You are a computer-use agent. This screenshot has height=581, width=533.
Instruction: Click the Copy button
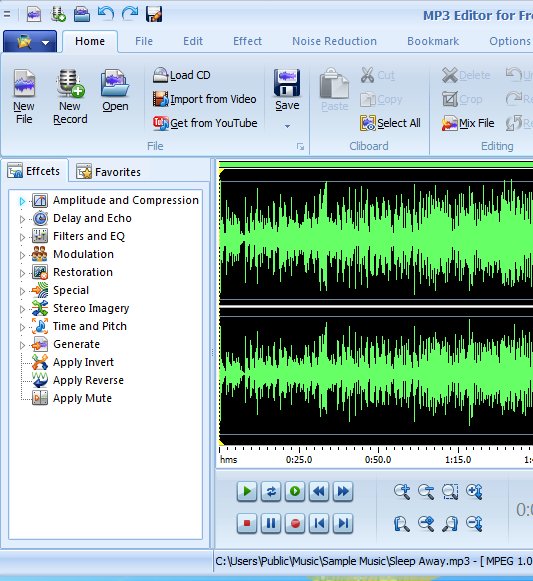point(381,99)
